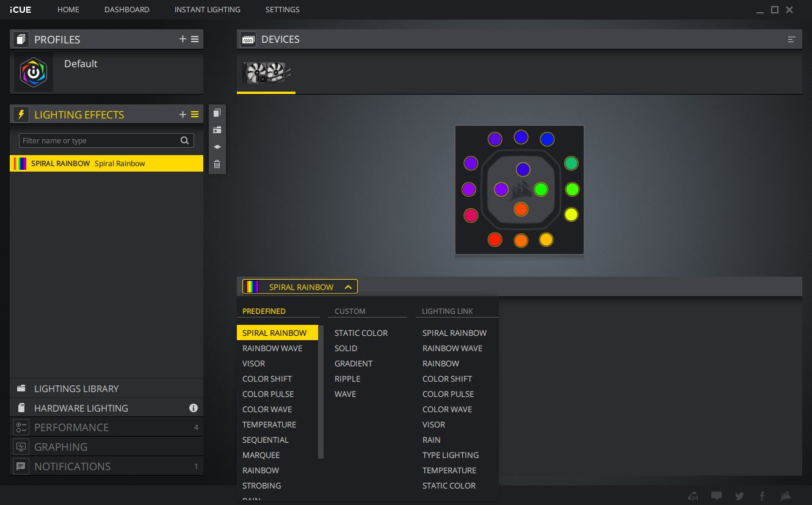Open the Spiral Rainbow effect dropdown
This screenshot has width=812, height=505.
(x=300, y=287)
